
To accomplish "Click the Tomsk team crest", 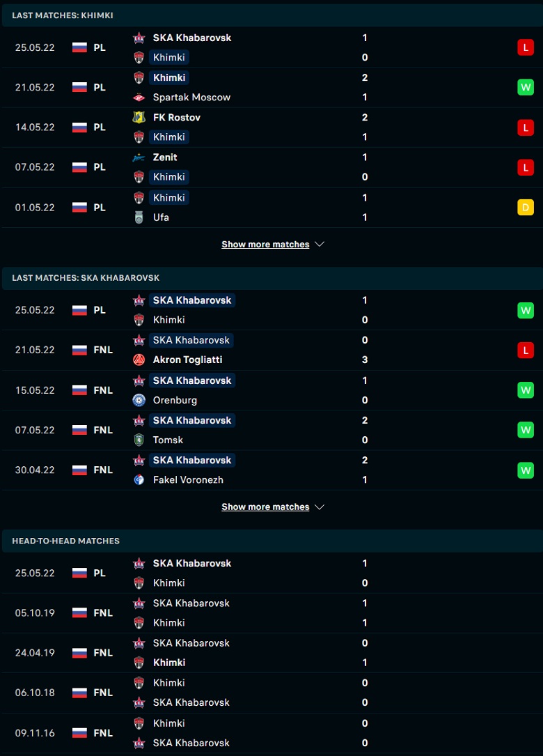I will 139,440.
